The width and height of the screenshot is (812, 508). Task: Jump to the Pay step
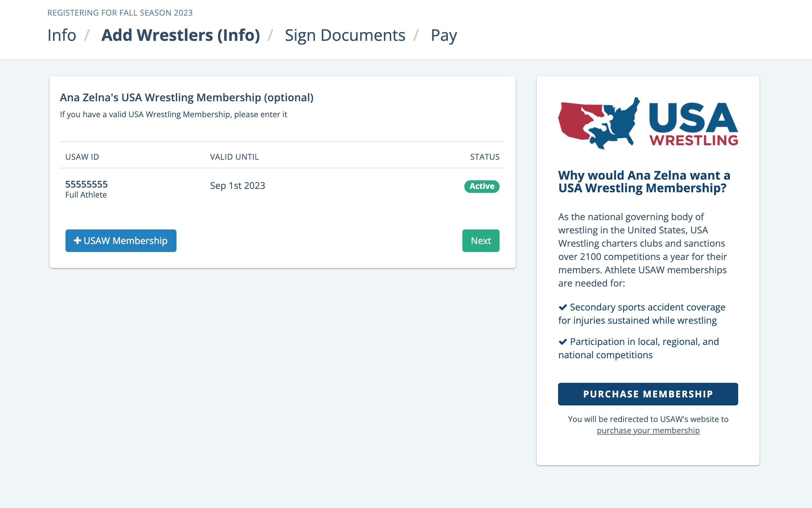444,35
